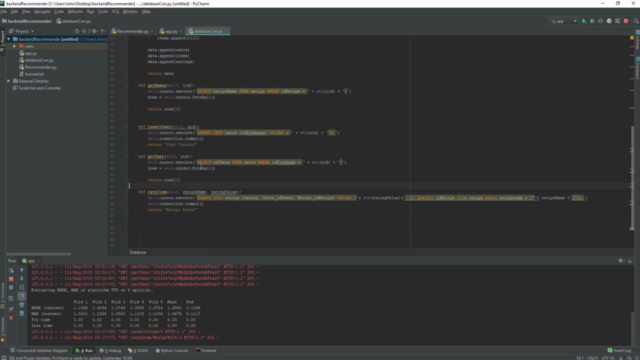Toggle soft-wrap in the Run console
The height and width of the screenshot is (360, 640).
pyautogui.click(x=22, y=287)
